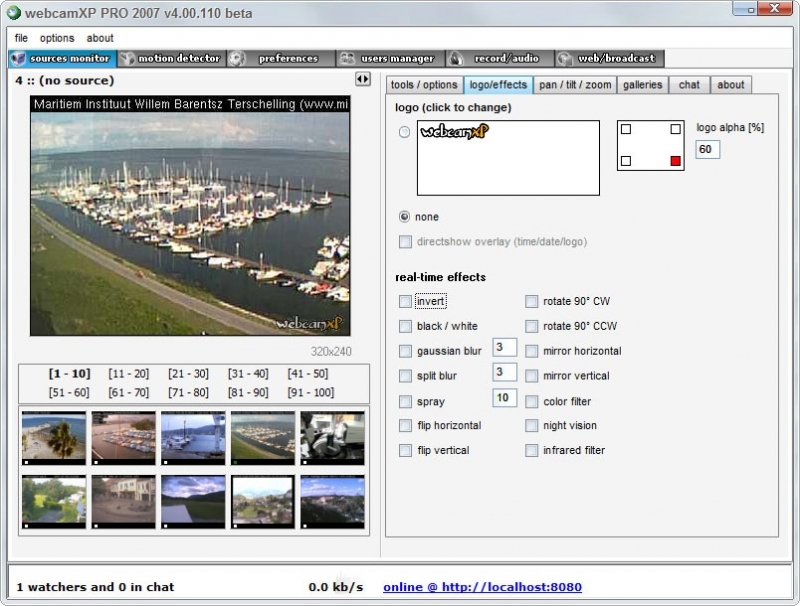The height and width of the screenshot is (606, 800).
Task: Enable the invert effect
Action: (x=405, y=301)
